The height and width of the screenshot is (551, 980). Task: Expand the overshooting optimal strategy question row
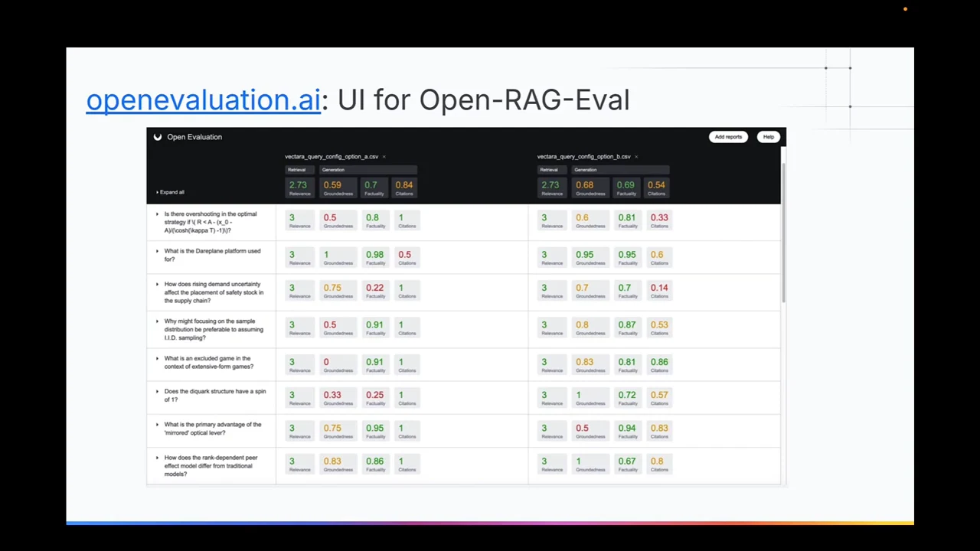tap(157, 214)
